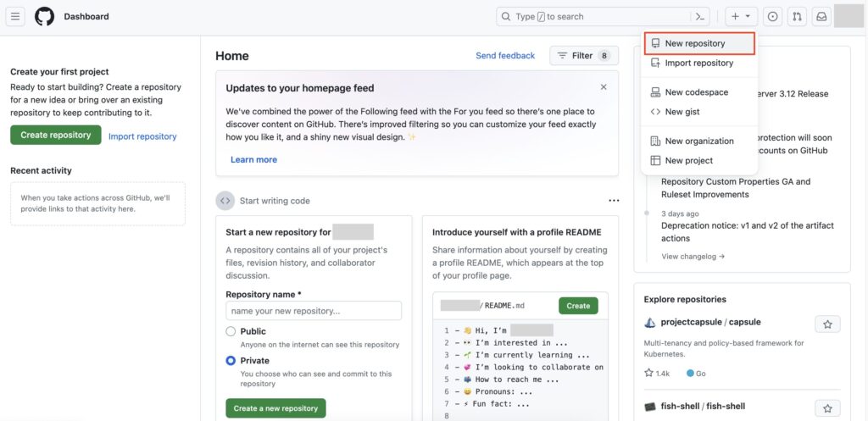Click README line 'Fun fact: ...'
This screenshot has width=868, height=421.
tap(502, 404)
